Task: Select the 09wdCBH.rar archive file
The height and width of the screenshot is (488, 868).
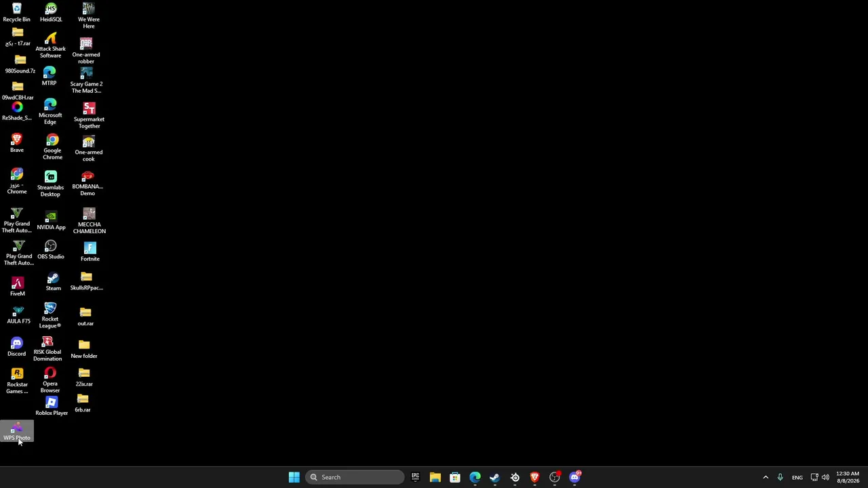Action: click(x=18, y=91)
